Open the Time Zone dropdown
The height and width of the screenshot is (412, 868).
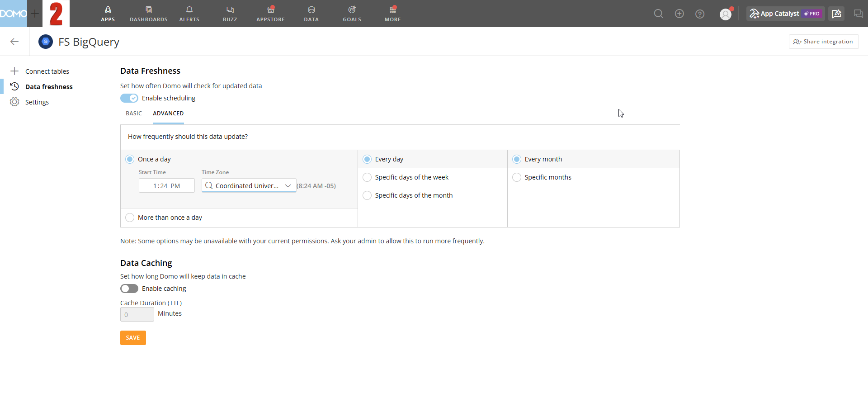(x=249, y=185)
